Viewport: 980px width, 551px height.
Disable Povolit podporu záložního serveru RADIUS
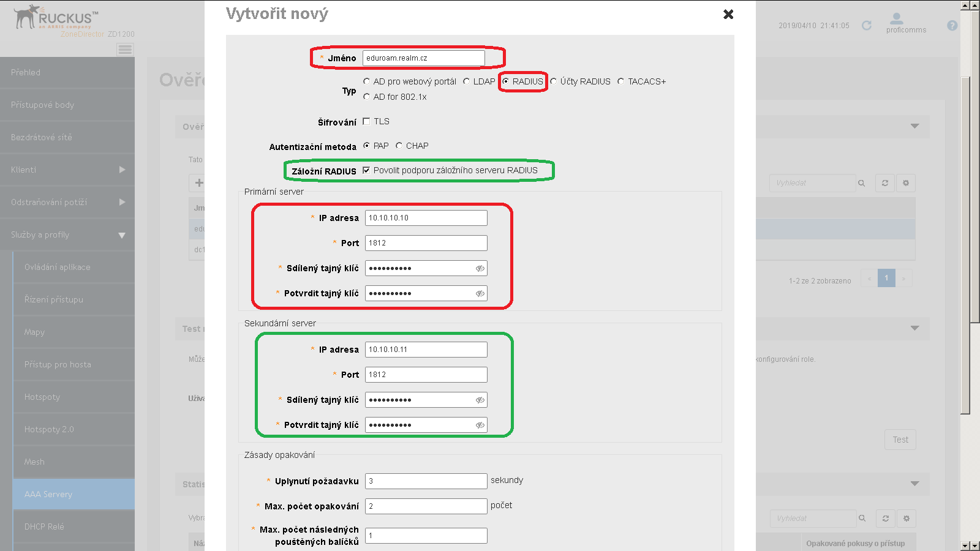tap(366, 171)
